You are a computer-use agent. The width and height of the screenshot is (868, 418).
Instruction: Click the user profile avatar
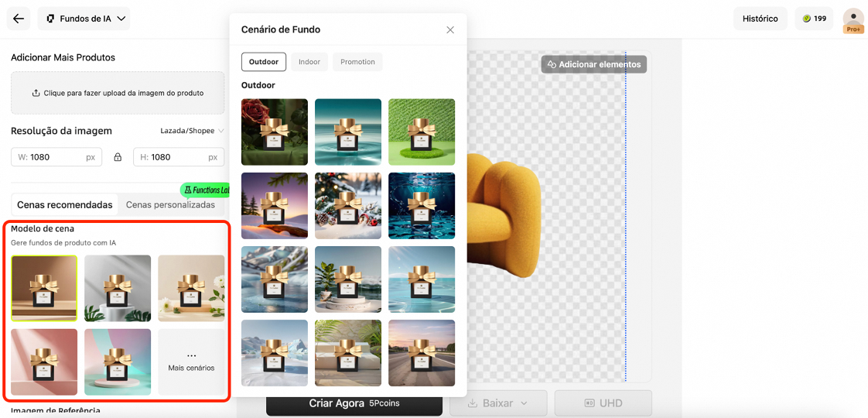[853, 19]
